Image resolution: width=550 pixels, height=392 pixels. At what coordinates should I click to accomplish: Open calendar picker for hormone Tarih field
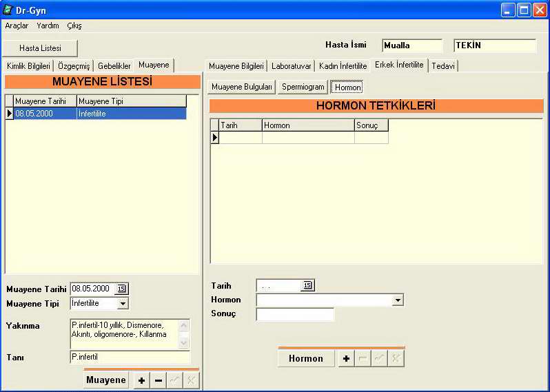[x=307, y=286]
